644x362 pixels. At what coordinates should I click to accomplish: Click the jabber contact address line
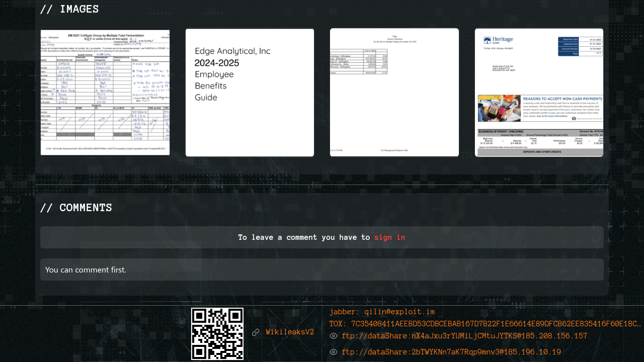[x=382, y=312]
